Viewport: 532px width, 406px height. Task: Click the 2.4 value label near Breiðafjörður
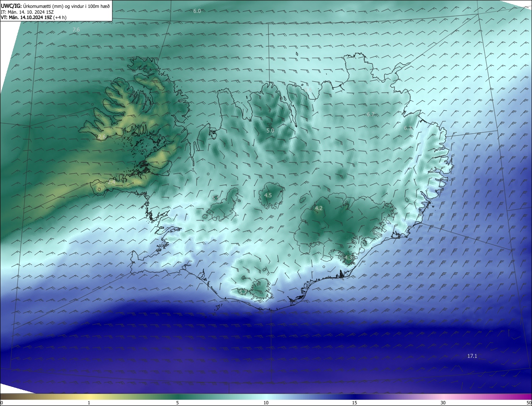[x=112, y=181]
